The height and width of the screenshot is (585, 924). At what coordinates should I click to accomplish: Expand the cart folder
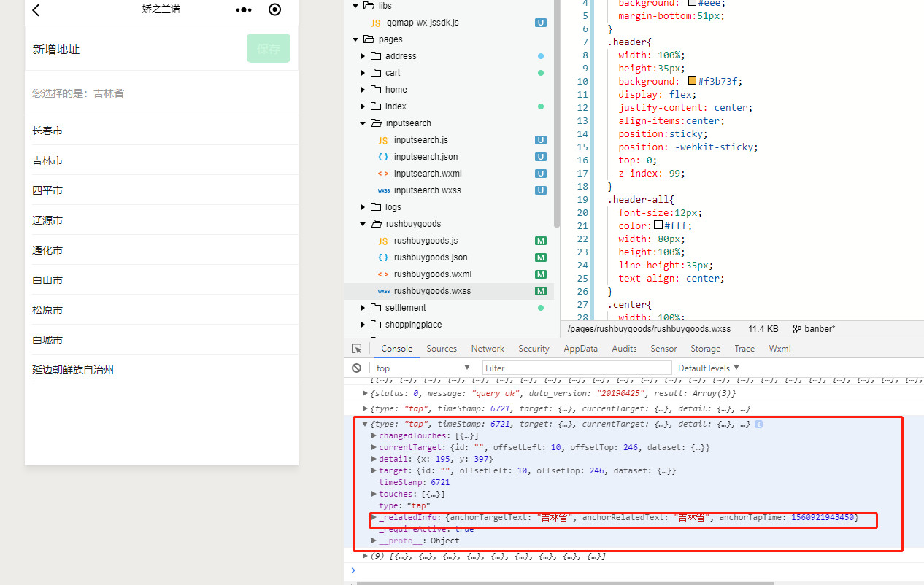(363, 73)
